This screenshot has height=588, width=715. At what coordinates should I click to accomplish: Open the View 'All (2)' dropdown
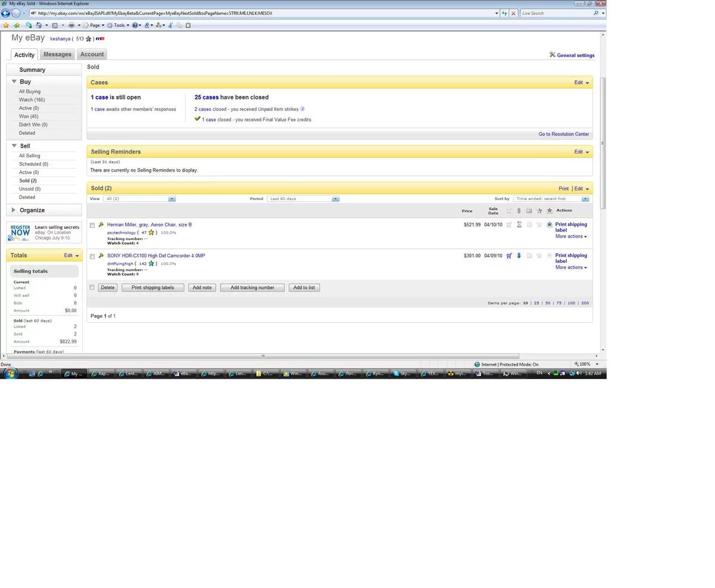click(x=139, y=199)
